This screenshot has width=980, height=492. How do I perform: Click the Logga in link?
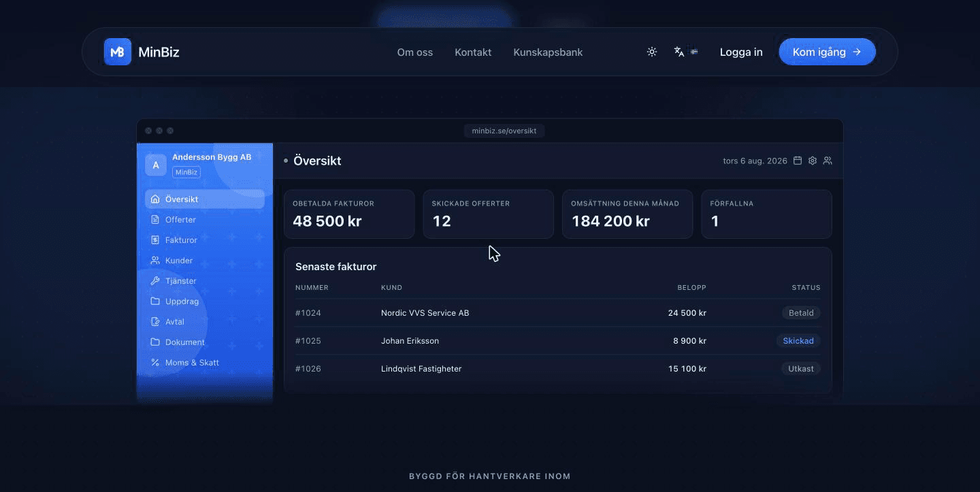[x=741, y=52]
